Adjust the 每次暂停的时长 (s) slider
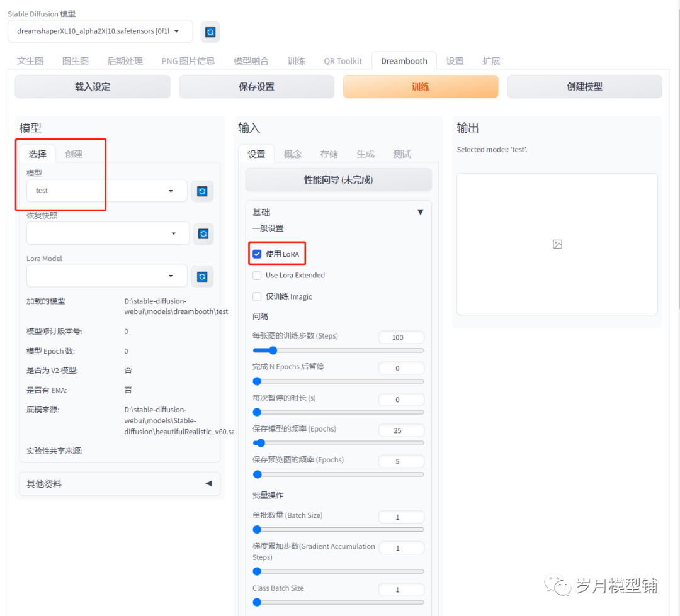This screenshot has width=680, height=616. [x=338, y=412]
